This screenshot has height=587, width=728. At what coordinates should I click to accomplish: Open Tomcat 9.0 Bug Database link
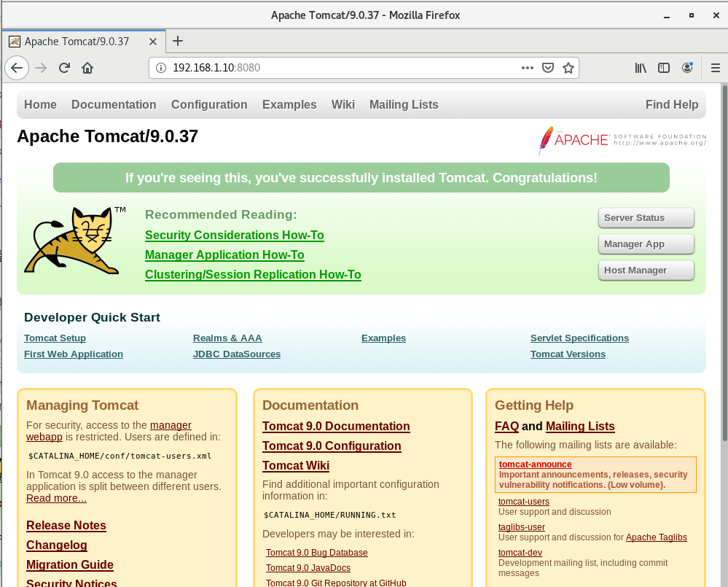tap(317, 553)
